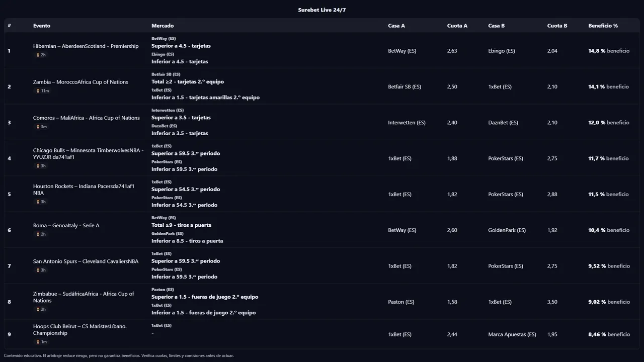Click the 3,50 odds for 1xBet in row 8
The image size is (644, 362).
(552, 302)
